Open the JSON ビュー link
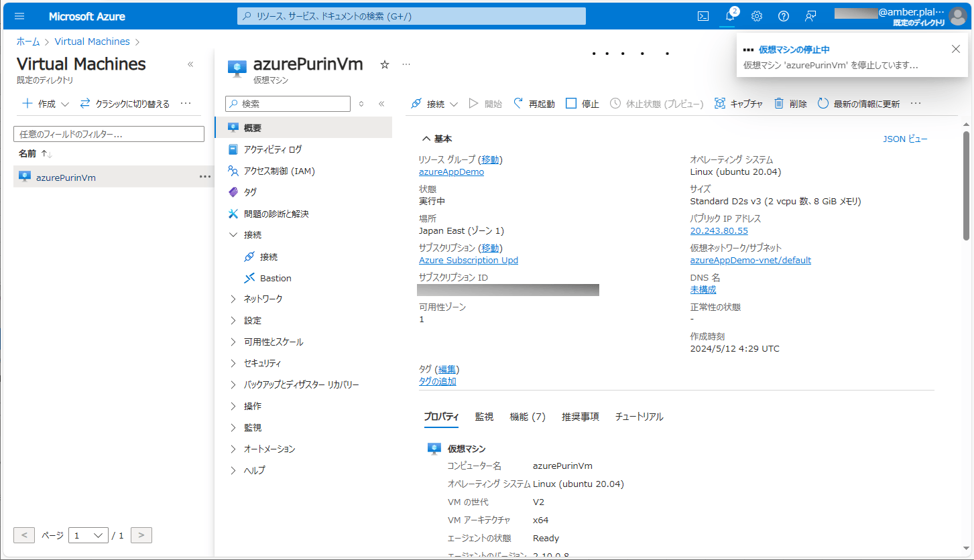Viewport: 974px width, 560px height. click(x=906, y=139)
